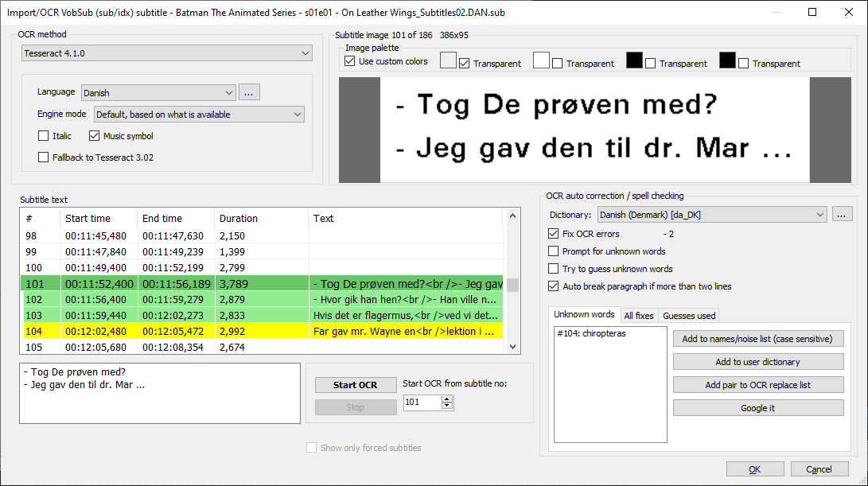The width and height of the screenshot is (868, 486).
Task: Enable Fallback to Tesseract 3.02
Action: pyautogui.click(x=44, y=155)
